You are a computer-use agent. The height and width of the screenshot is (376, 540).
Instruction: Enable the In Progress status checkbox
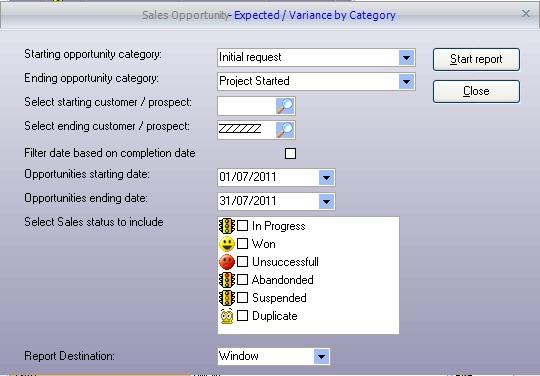point(242,226)
